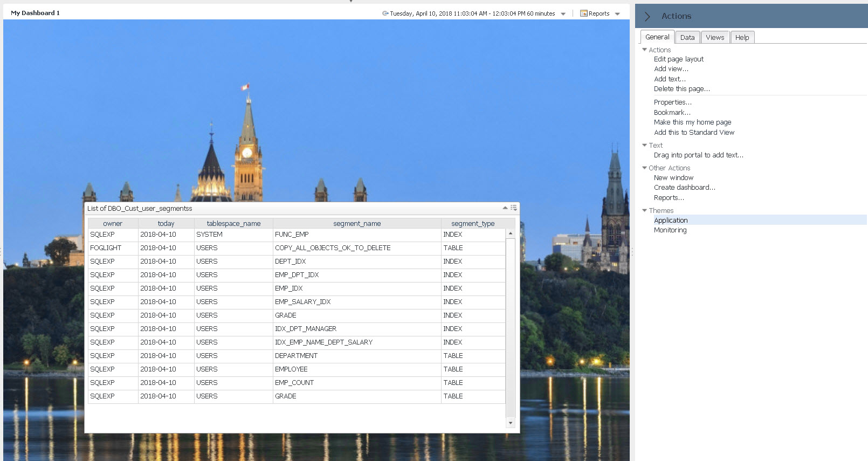Click the Reports icon in the header
Image resolution: width=868 pixels, height=461 pixels.
[583, 13]
